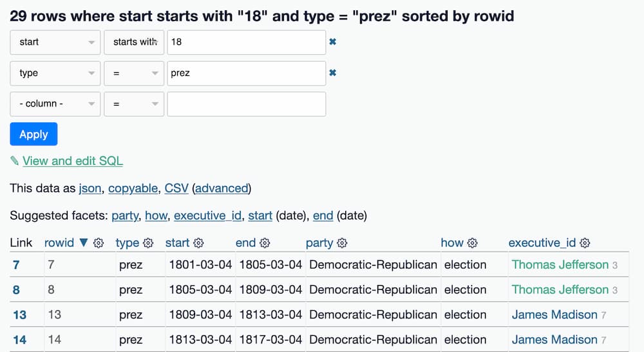Viewport: 644px width, 352px height.
Task: Open the rowid column gear menu
Action: [99, 243]
